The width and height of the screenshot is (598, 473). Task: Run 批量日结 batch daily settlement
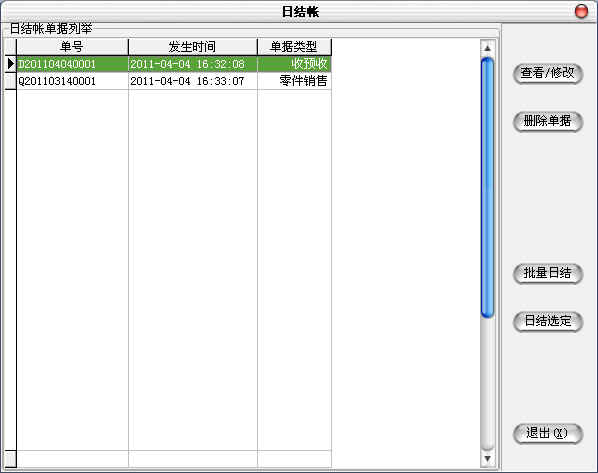pos(548,274)
